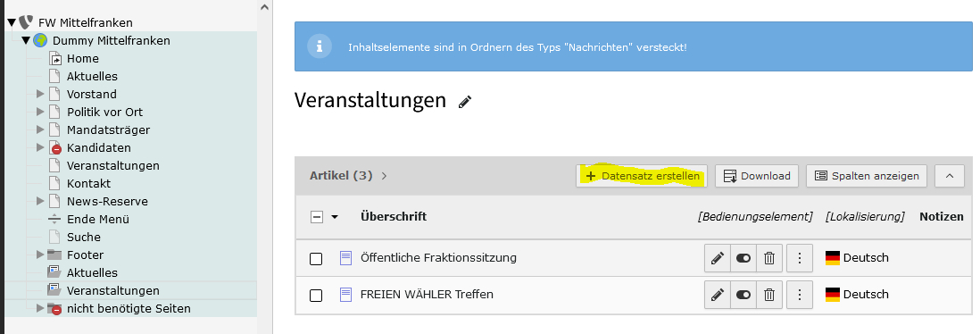Expand the Kandidaten subtree
The height and width of the screenshot is (334, 980).
tap(41, 147)
